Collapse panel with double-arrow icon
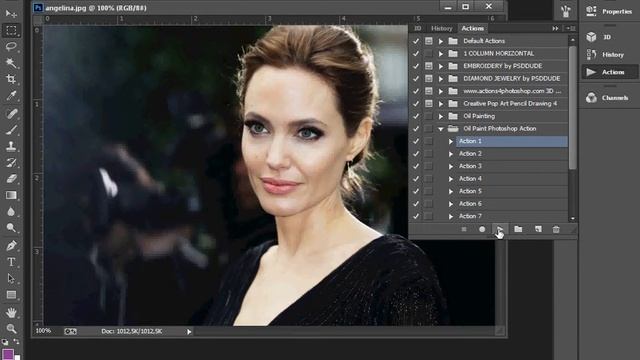The height and width of the screenshot is (360, 640). [555, 28]
